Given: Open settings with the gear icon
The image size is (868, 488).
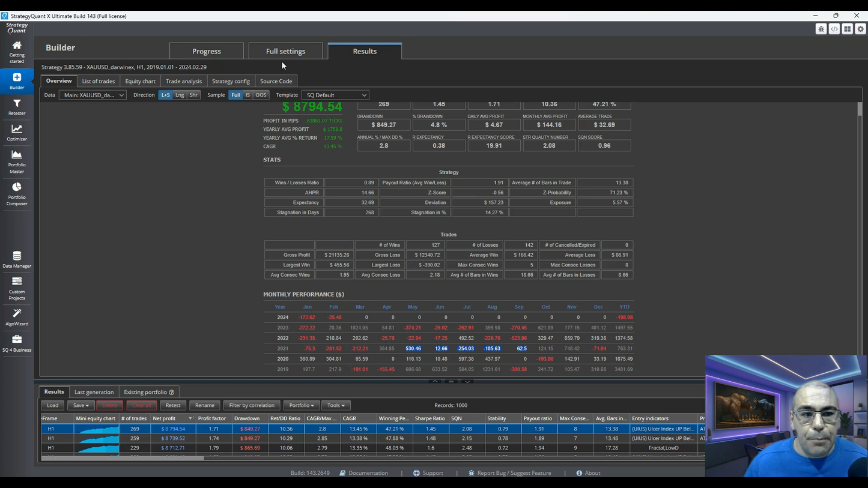Looking at the screenshot, I should [x=861, y=29].
